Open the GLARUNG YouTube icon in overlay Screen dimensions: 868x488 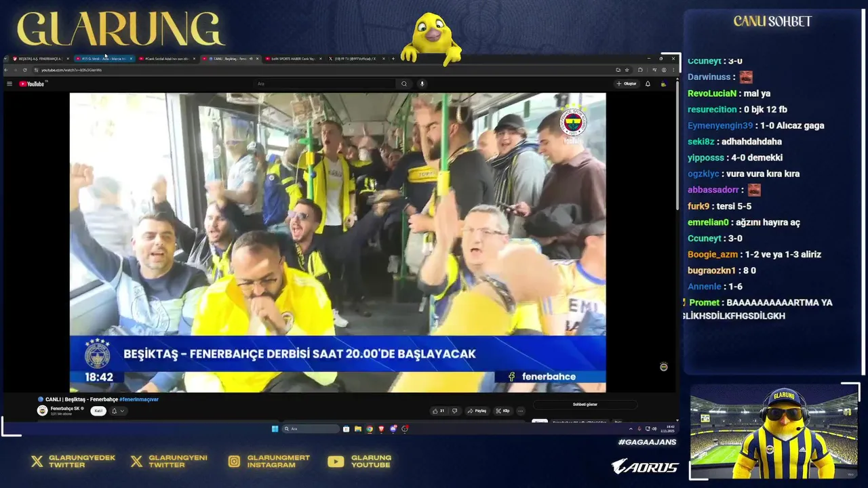tap(336, 462)
